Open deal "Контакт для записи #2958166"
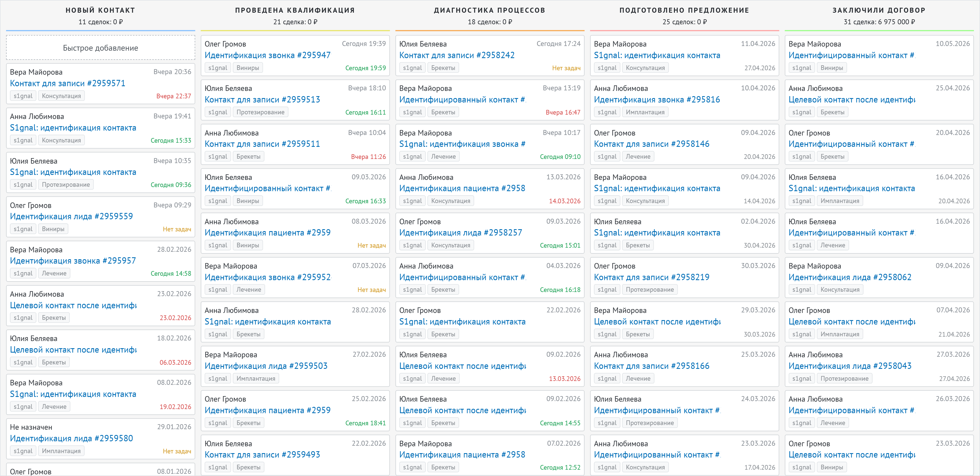 [652, 366]
